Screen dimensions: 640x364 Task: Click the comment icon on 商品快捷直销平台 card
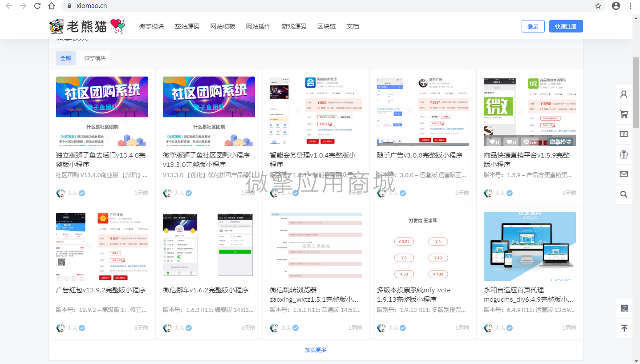coord(509,142)
